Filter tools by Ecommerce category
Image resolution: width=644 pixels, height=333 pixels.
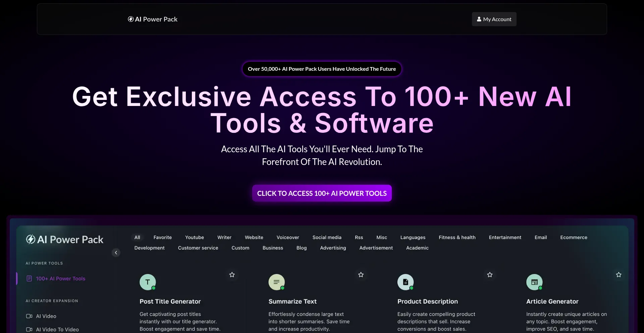pyautogui.click(x=574, y=237)
